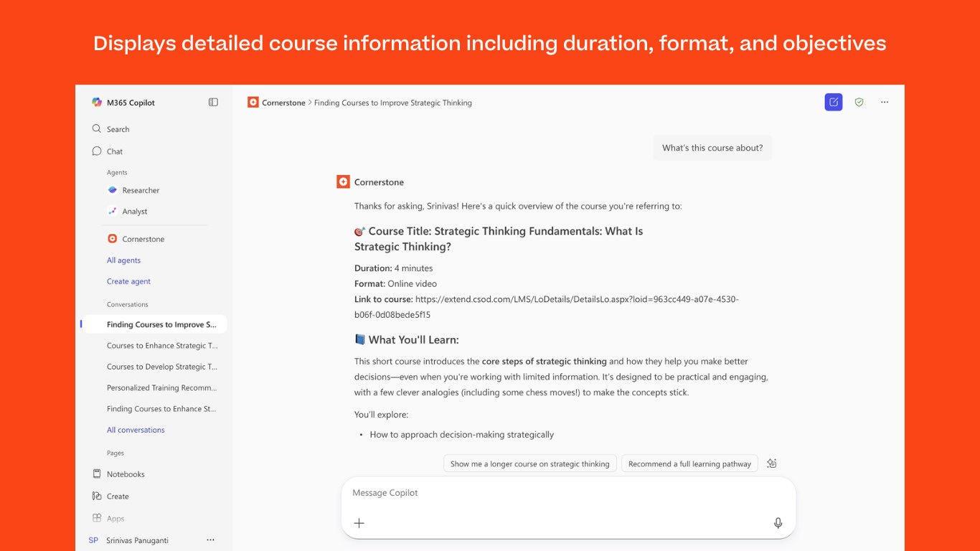Click the Create icon in sidebar
The width and height of the screenshot is (980, 551).
(x=97, y=496)
